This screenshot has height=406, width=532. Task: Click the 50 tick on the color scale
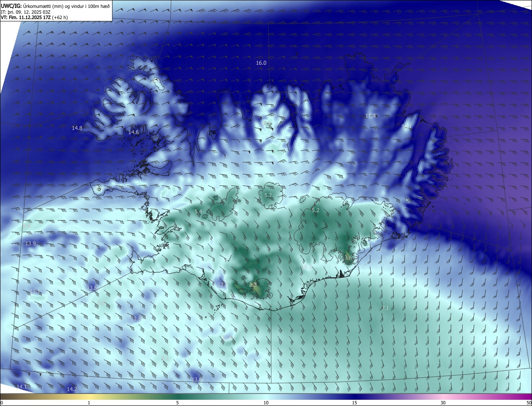click(x=529, y=403)
